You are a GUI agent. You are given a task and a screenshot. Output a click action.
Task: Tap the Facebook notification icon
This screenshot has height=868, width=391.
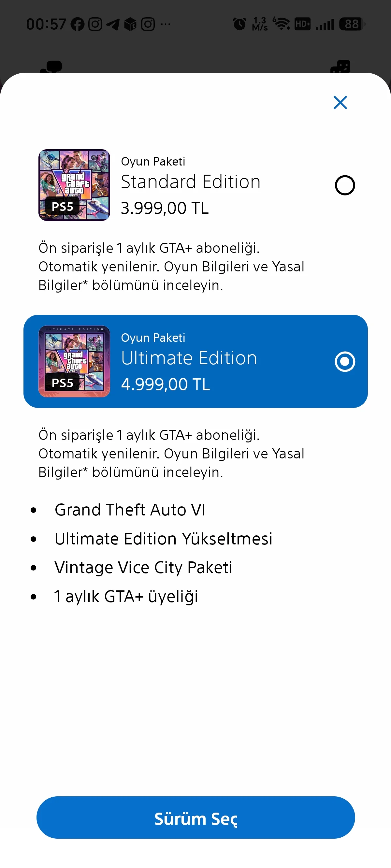pyautogui.click(x=78, y=24)
